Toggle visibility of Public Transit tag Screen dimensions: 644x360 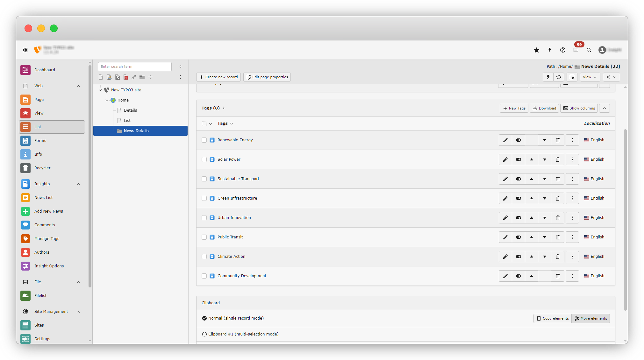pos(519,237)
